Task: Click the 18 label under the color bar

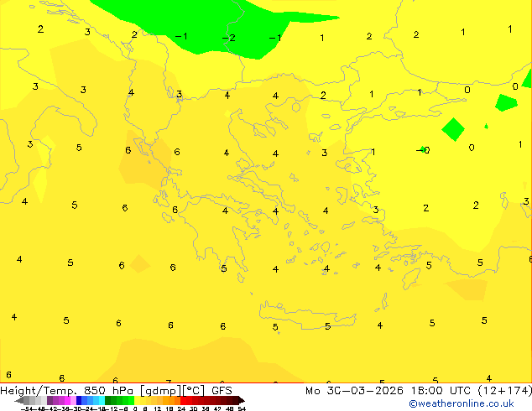Action: (170, 408)
